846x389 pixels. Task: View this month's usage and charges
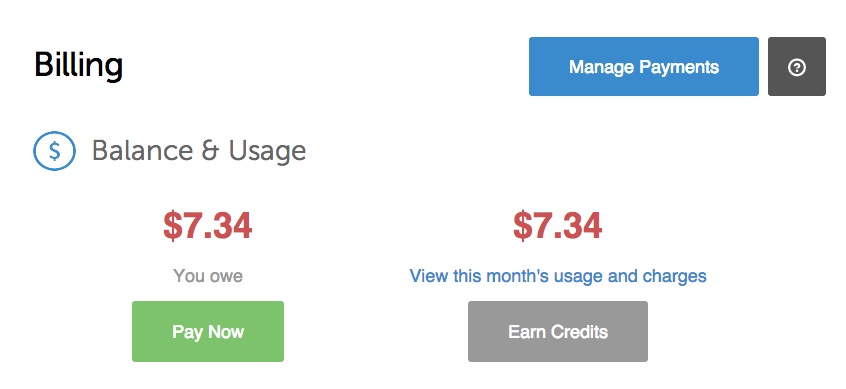558,276
